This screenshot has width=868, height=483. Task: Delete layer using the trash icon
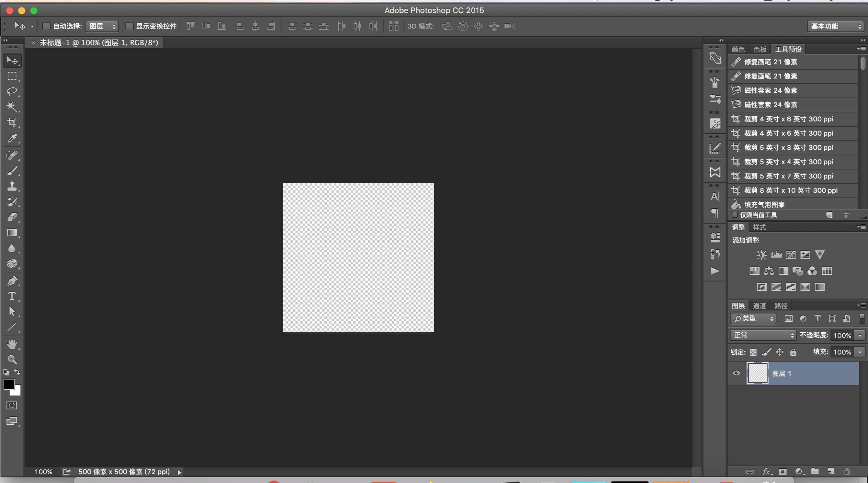click(847, 471)
